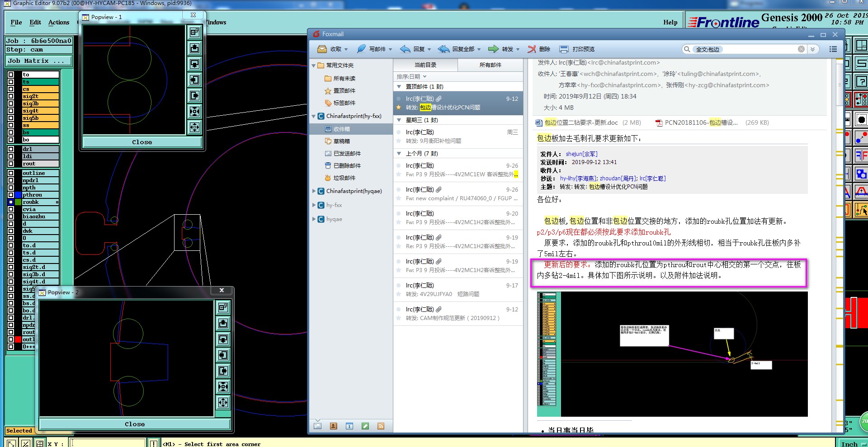This screenshot has width=868, height=447.
Task: Click embedded screenshot image in email body
Action: (672, 354)
